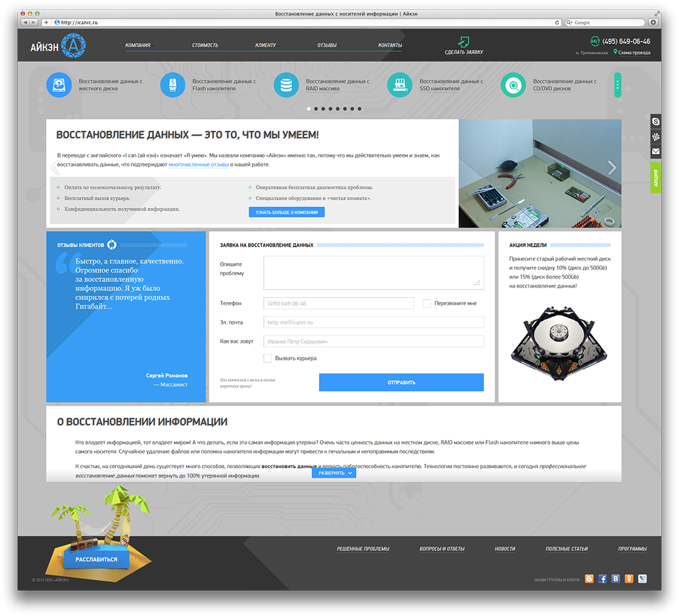Advance the photo slider with right arrow
The image size is (679, 616).
612,168
